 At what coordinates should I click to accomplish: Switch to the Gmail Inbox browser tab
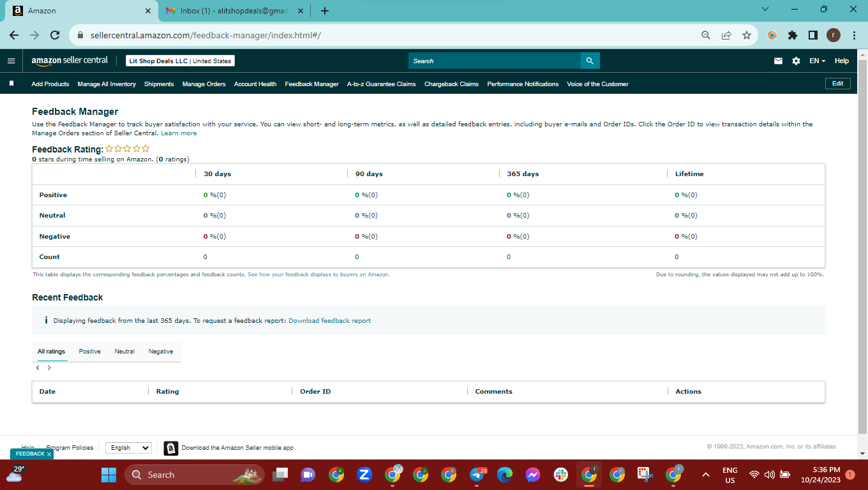235,11
